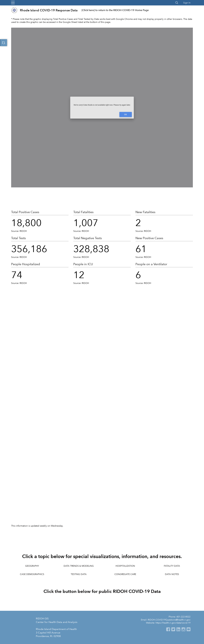Open the hamburger menu
Image resolution: width=204 pixels, height=644 pixels.
pyautogui.click(x=13, y=3)
